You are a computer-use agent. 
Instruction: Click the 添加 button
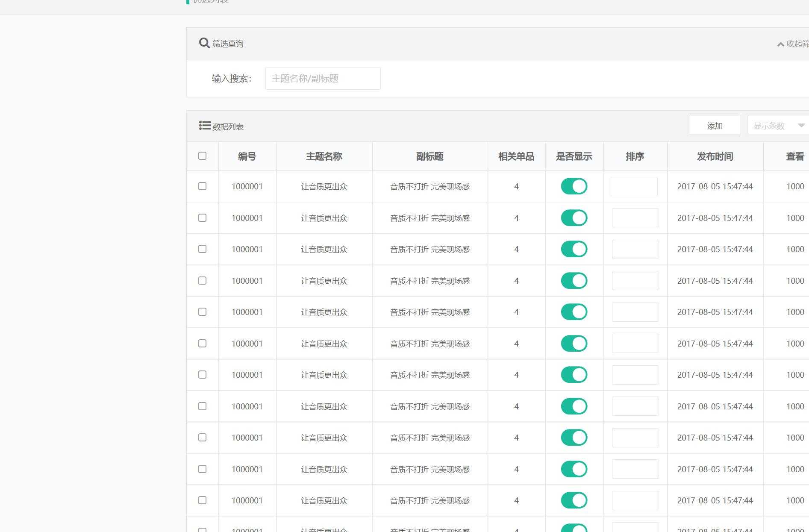[715, 125]
